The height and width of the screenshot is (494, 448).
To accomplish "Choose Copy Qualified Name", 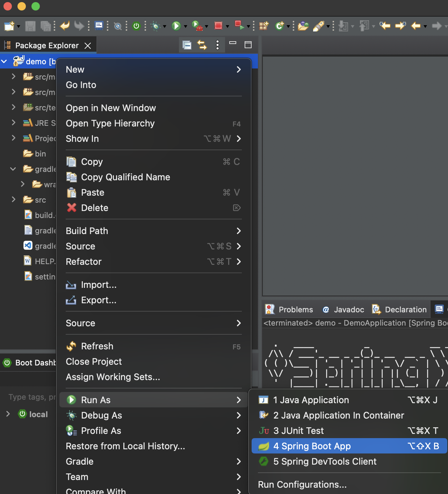I will pyautogui.click(x=154, y=177).
